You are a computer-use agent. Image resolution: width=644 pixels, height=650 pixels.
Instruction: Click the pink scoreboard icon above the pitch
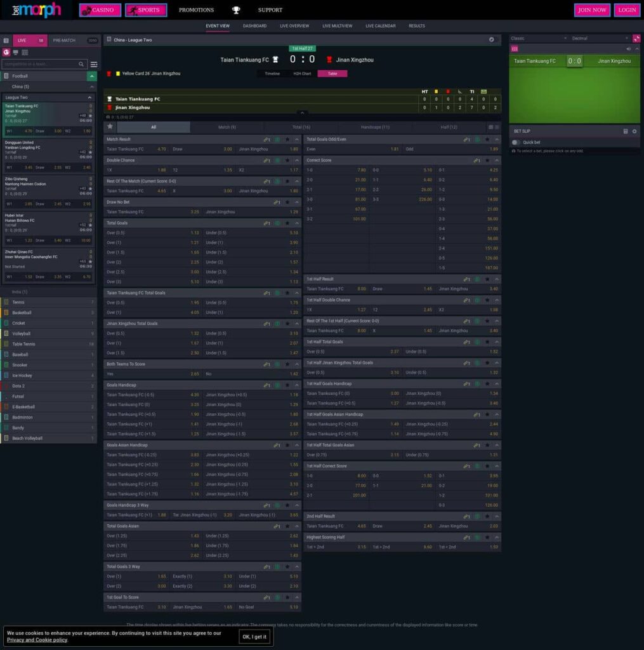pyautogui.click(x=515, y=49)
